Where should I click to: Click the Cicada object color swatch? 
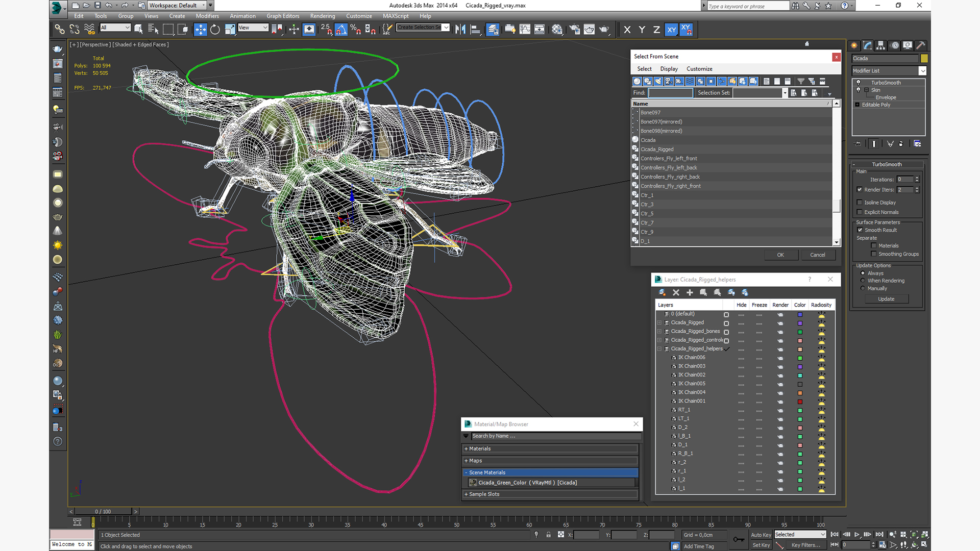pyautogui.click(x=924, y=58)
